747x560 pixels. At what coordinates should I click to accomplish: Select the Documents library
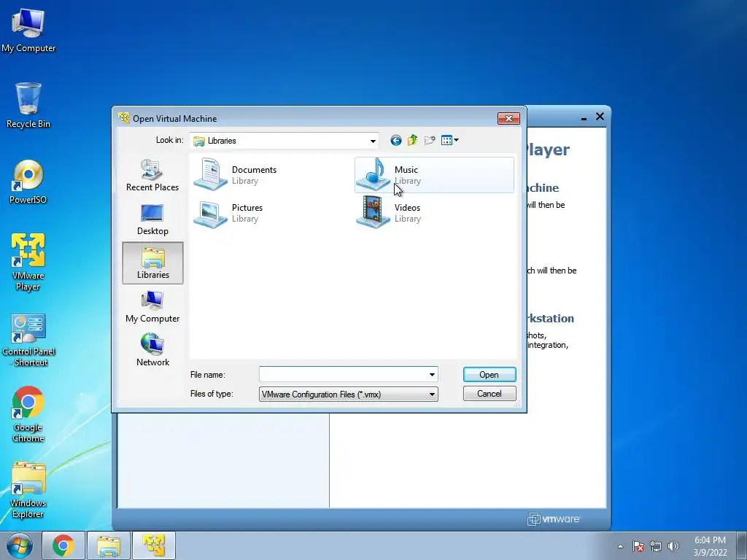point(236,175)
